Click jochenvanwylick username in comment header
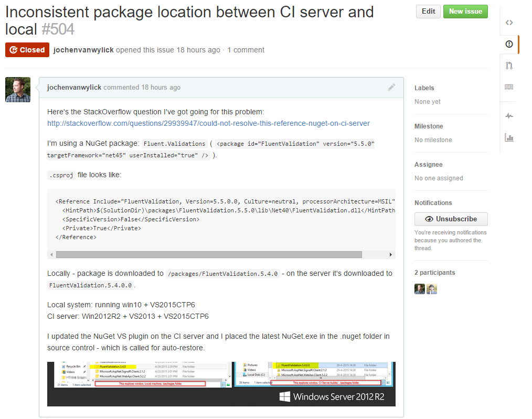The height and width of the screenshot is (419, 532). tap(74, 88)
